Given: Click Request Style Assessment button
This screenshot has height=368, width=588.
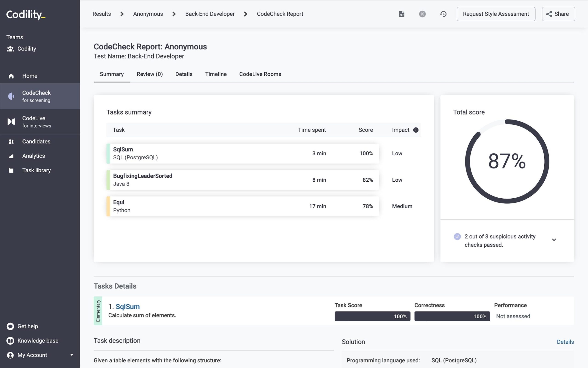Looking at the screenshot, I should (x=496, y=14).
